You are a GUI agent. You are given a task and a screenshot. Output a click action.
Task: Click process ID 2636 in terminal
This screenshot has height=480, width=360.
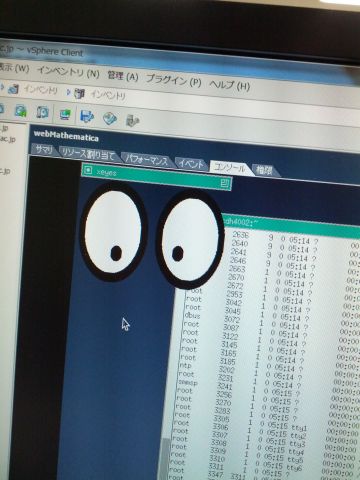[241, 235]
